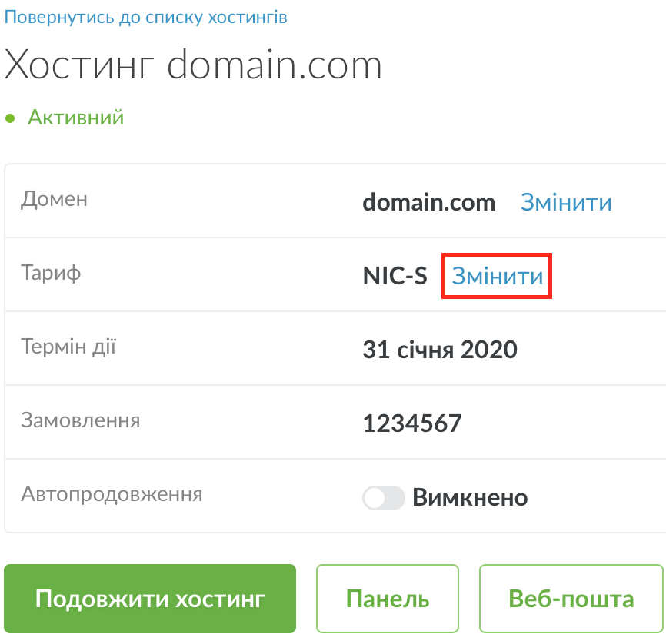The width and height of the screenshot is (666, 644).
Task: Click 'Змінити' next to the NIC-S tariff
Action: pos(498,277)
